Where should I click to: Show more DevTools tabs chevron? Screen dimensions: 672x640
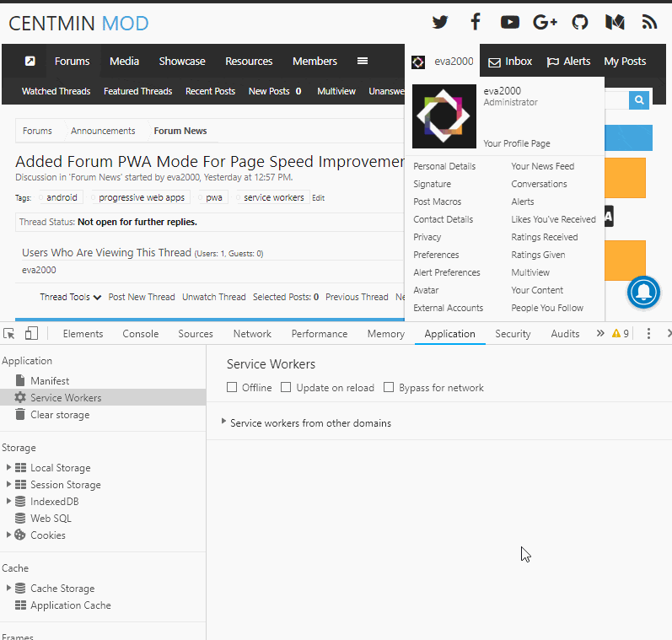[600, 333]
